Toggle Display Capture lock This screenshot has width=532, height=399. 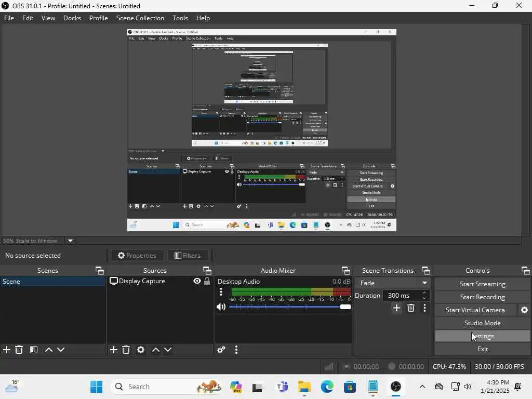[207, 281]
